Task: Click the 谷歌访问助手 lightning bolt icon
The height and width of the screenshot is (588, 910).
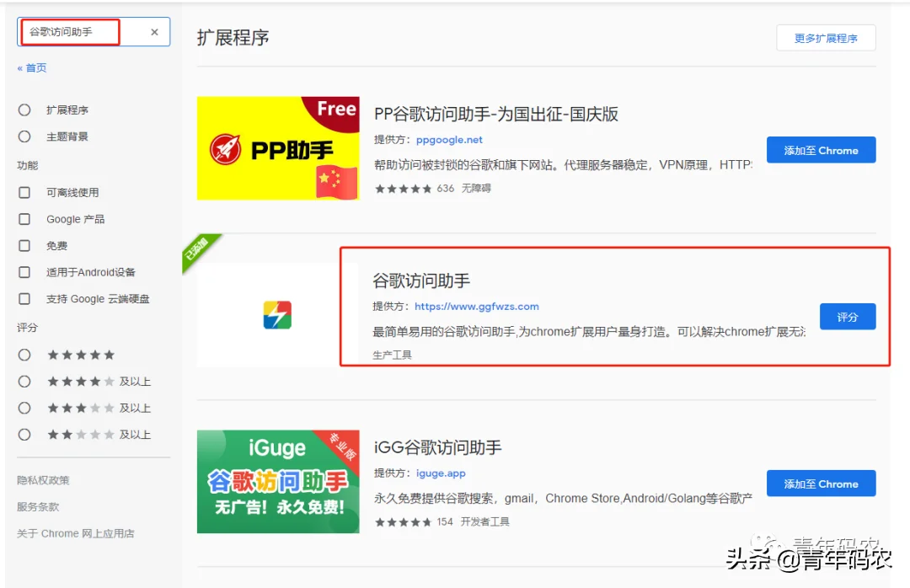Action: (277, 315)
